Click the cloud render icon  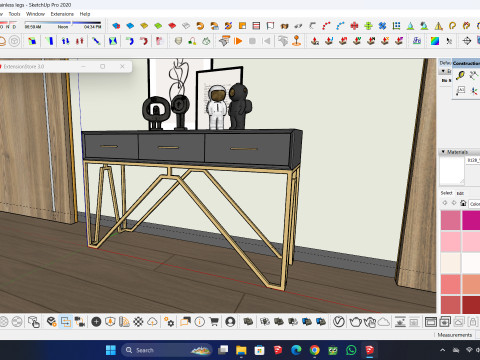pos(384,322)
